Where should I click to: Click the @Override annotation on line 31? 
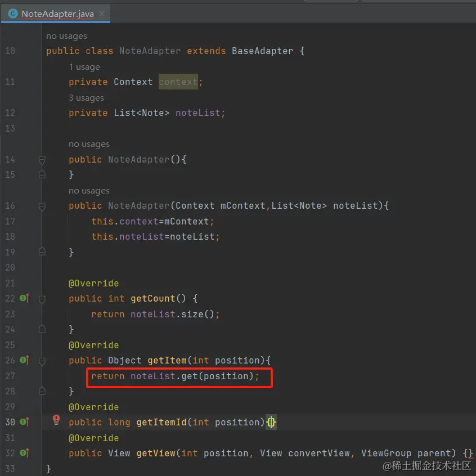click(x=93, y=438)
